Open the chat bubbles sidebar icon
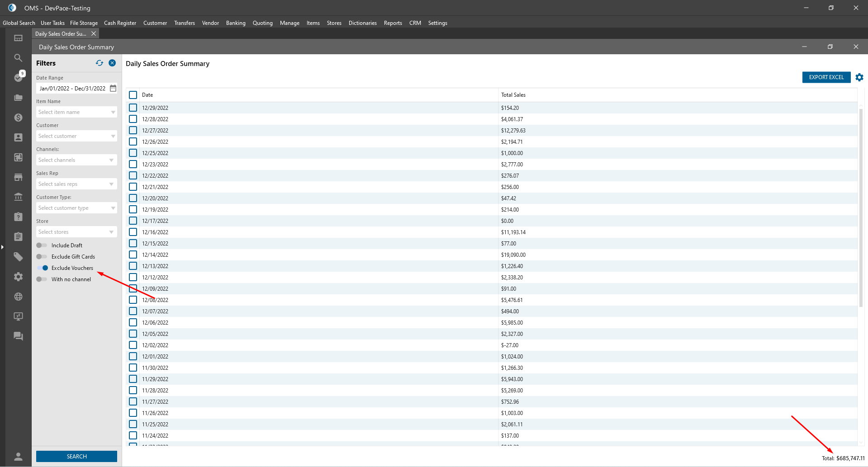This screenshot has height=467, width=868. [18, 336]
